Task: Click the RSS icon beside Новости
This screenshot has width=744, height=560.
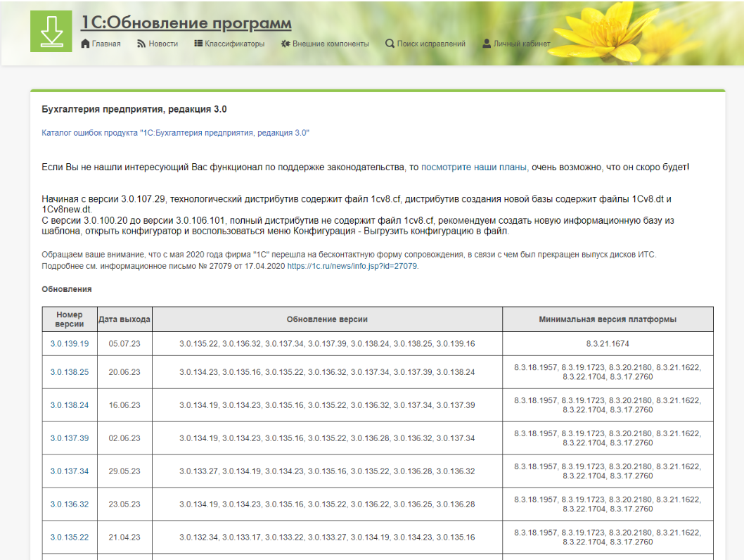Action: (141, 44)
